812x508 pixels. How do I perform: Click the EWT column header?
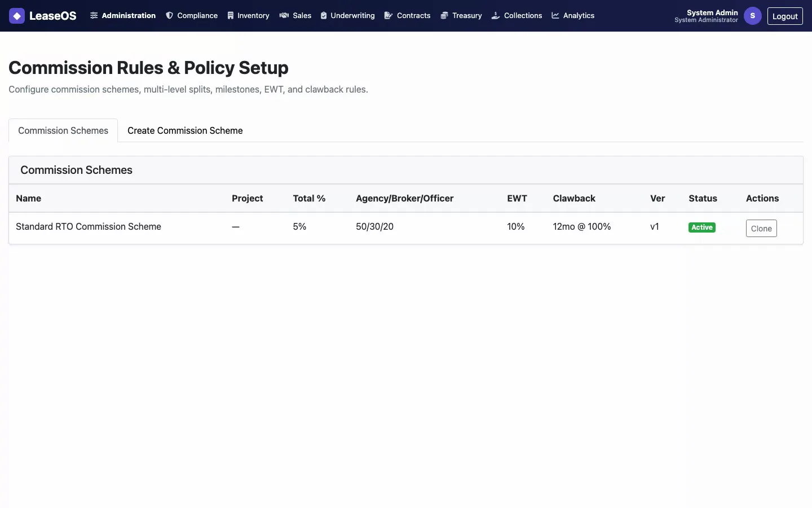517,198
